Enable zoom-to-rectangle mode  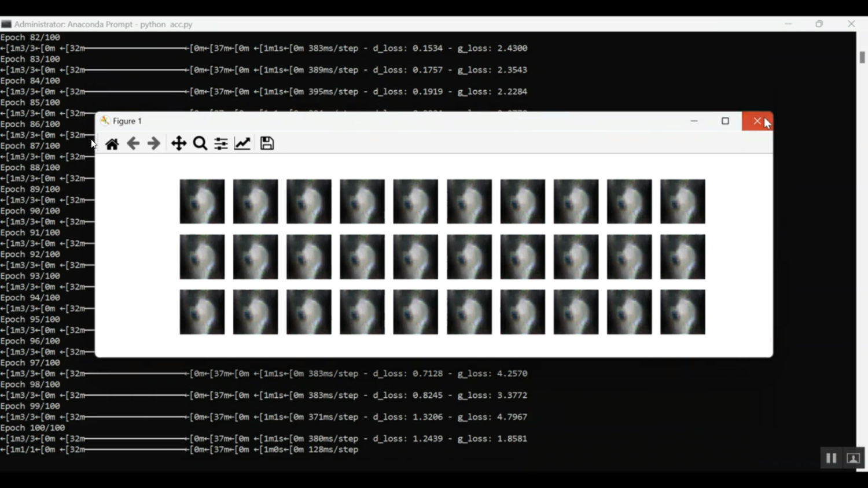(200, 143)
